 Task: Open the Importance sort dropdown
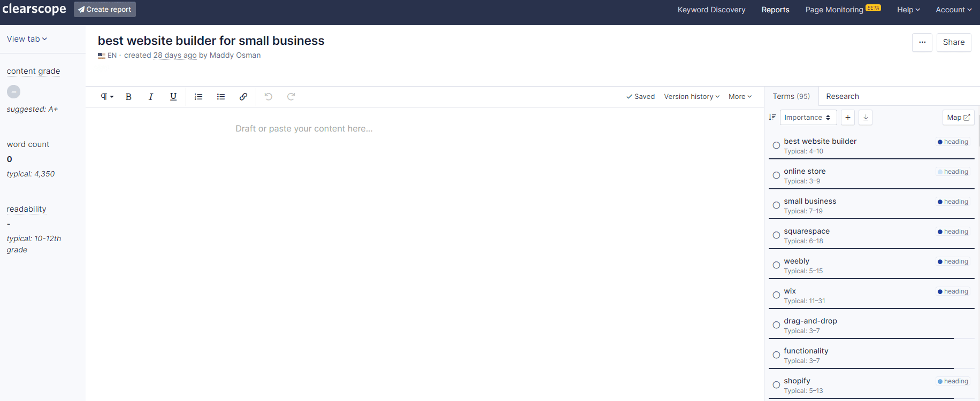pyautogui.click(x=808, y=118)
